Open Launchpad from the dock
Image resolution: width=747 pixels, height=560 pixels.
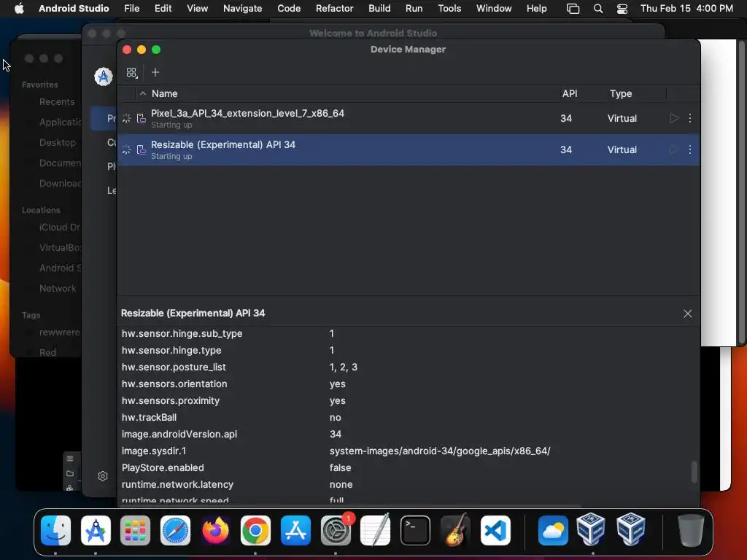coord(135,530)
